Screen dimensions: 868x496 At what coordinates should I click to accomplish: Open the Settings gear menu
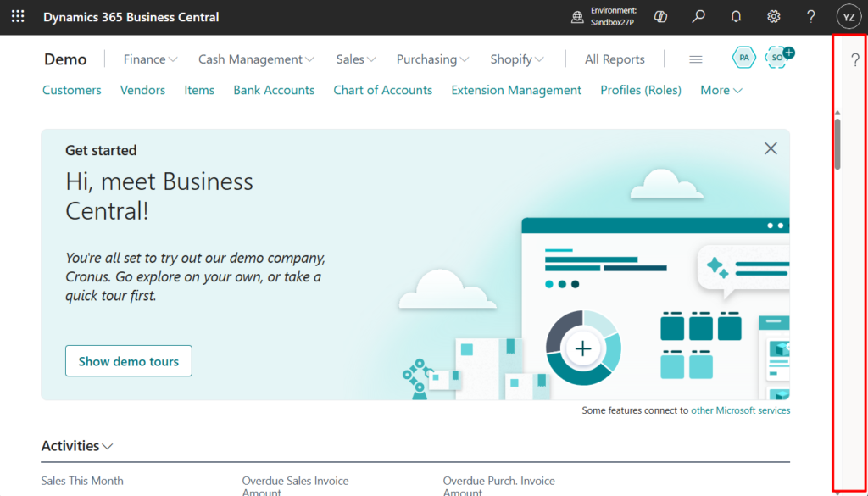(x=773, y=17)
